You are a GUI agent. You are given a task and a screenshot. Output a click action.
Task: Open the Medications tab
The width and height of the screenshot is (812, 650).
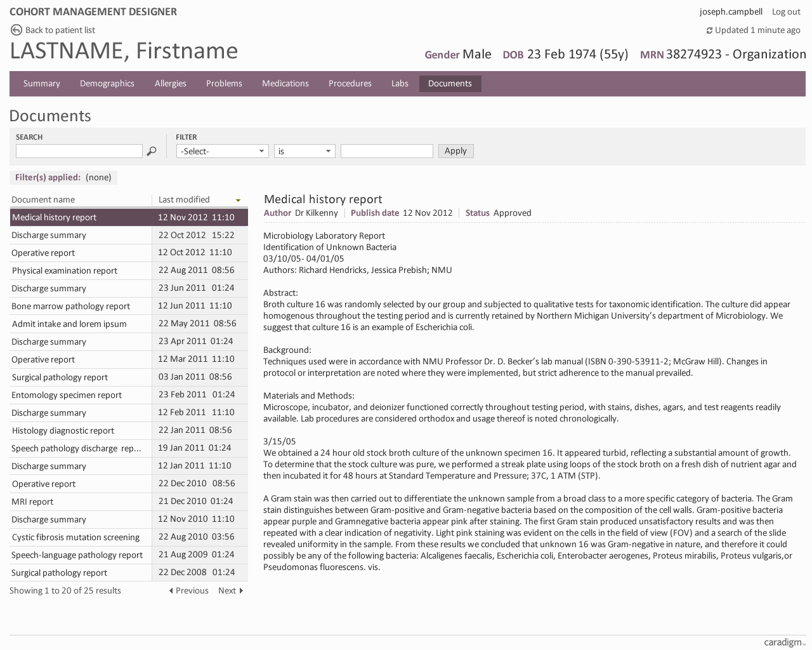click(x=285, y=83)
